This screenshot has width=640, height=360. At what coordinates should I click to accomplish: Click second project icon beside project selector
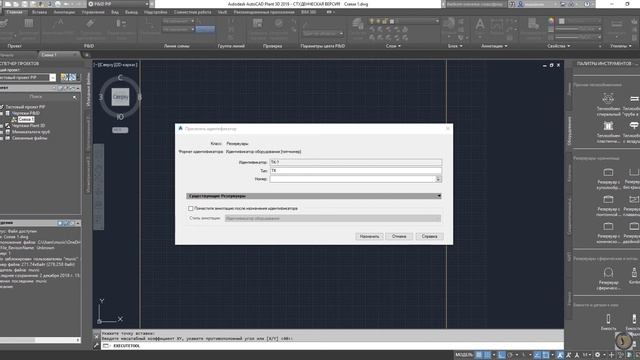point(73,77)
